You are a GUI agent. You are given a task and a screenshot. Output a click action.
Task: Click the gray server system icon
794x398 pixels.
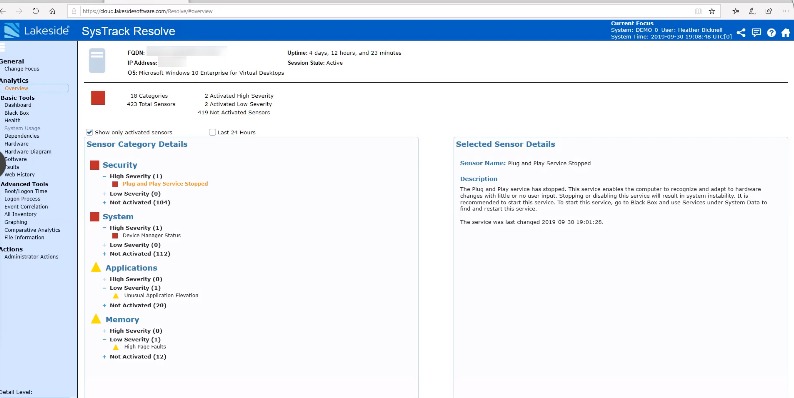pos(97,61)
